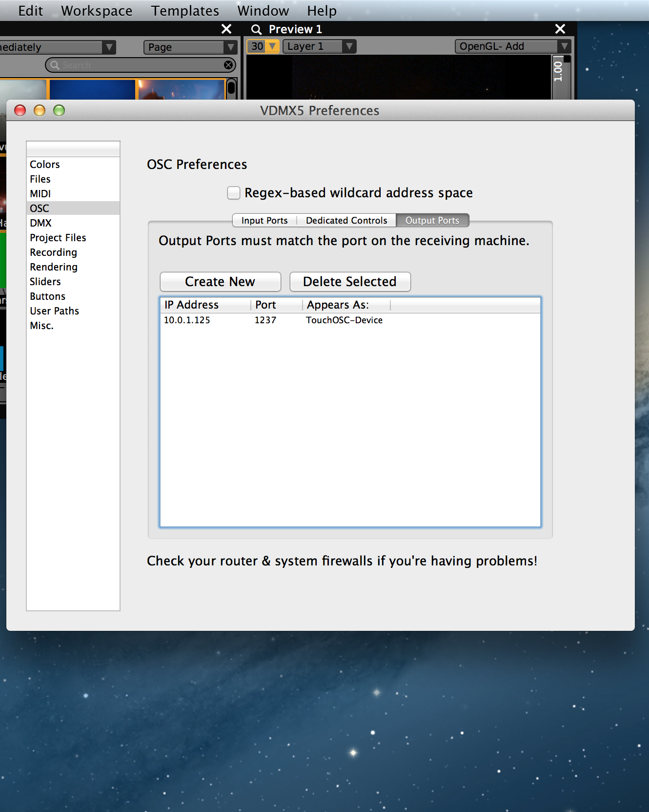This screenshot has width=649, height=812.
Task: Select the Output Ports tab
Action: (432, 220)
